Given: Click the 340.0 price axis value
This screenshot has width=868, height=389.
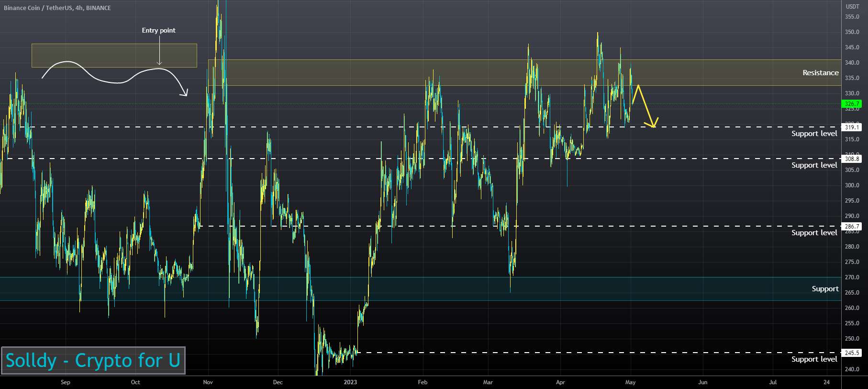Looking at the screenshot, I should pos(852,63).
